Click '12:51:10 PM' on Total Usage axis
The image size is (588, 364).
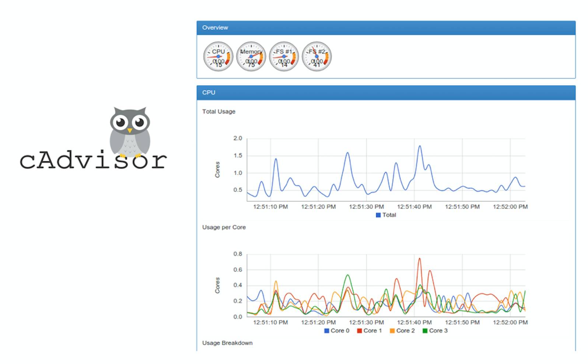coord(270,207)
